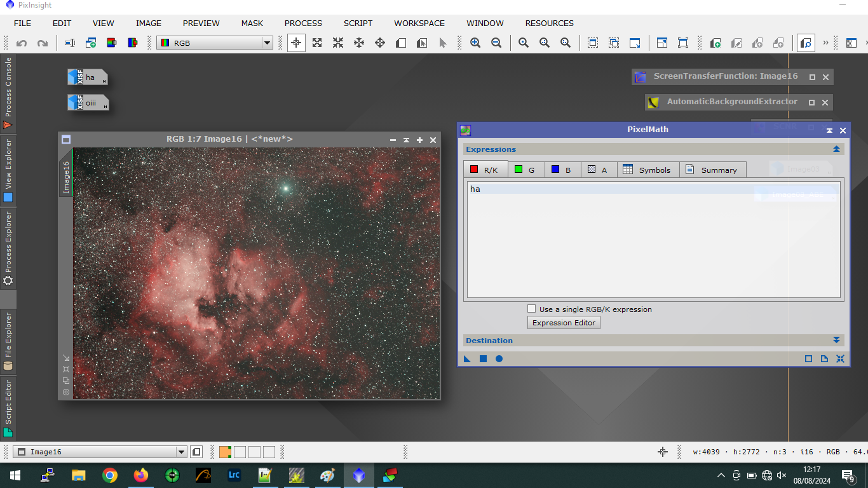
Task: Click the center crosshair icon in status bar
Action: click(x=663, y=452)
